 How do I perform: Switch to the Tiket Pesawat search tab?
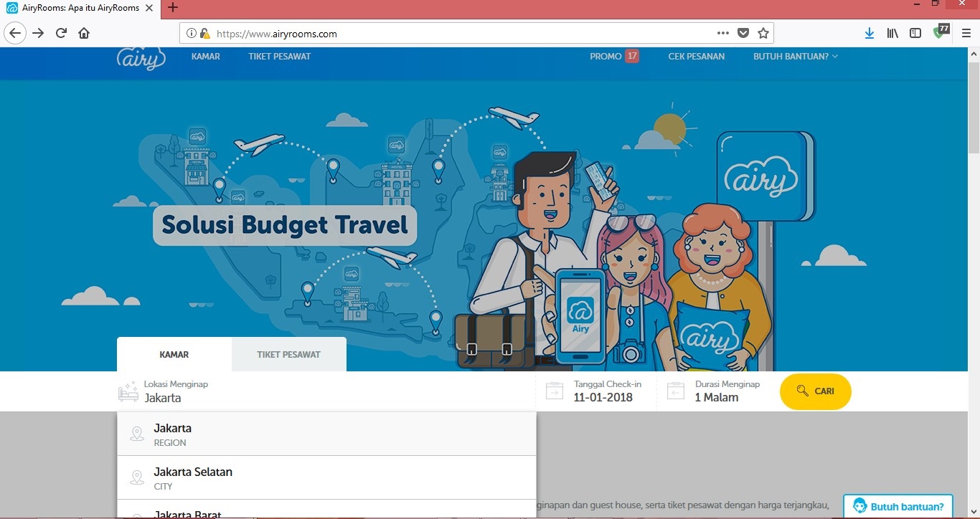pyautogui.click(x=288, y=354)
